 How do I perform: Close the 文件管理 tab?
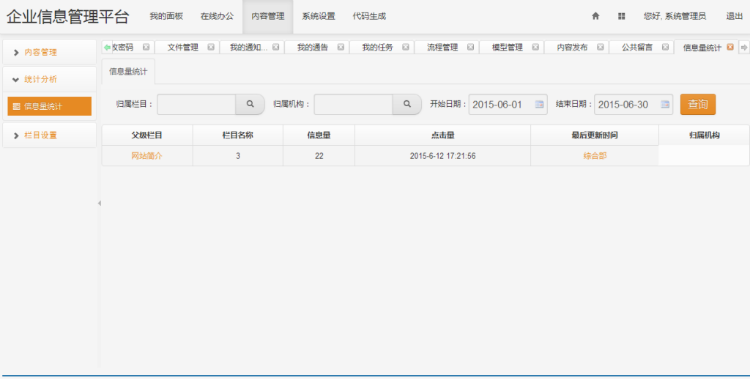coord(211,47)
